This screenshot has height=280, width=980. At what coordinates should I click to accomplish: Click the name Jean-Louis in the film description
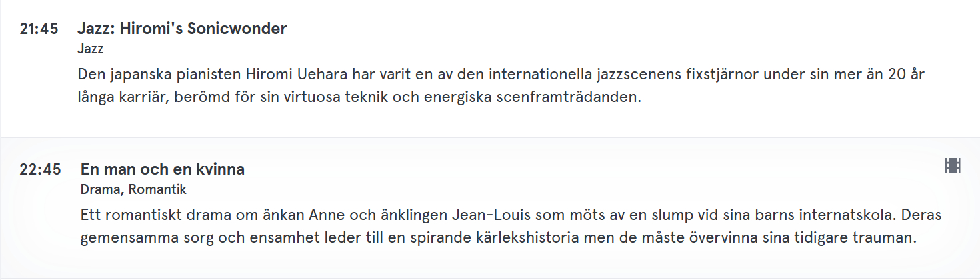click(485, 215)
